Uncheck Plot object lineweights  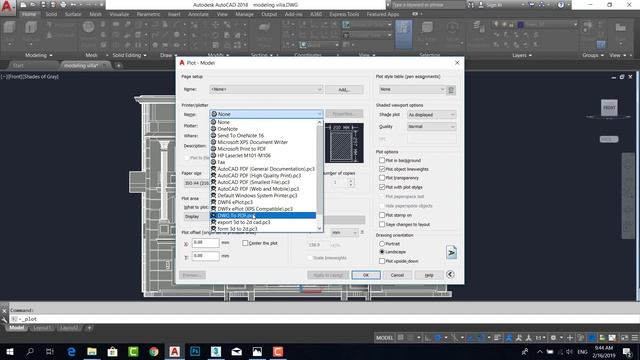pyautogui.click(x=382, y=169)
